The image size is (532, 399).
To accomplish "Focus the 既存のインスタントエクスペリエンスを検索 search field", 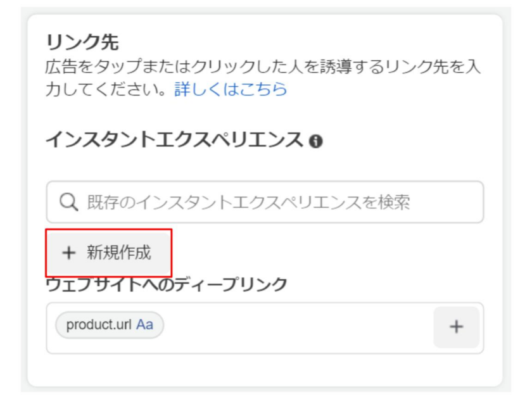I will pos(265,202).
